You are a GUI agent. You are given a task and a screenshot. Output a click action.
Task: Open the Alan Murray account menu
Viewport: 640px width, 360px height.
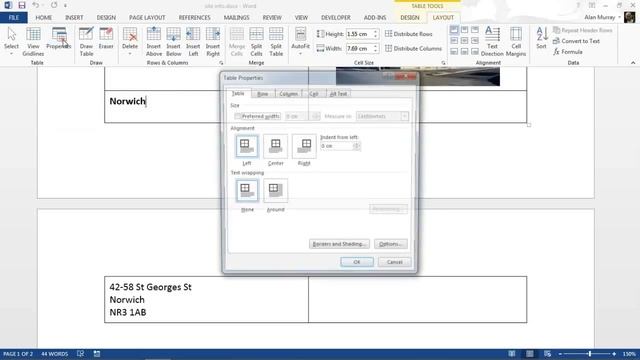click(602, 18)
